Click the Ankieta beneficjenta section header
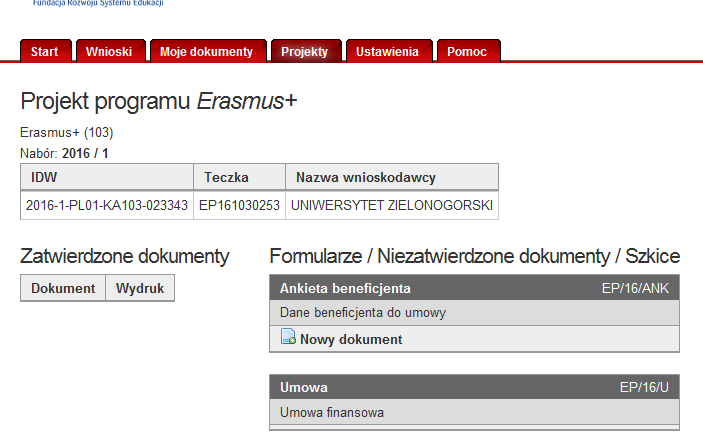The image size is (703, 441). [x=474, y=288]
